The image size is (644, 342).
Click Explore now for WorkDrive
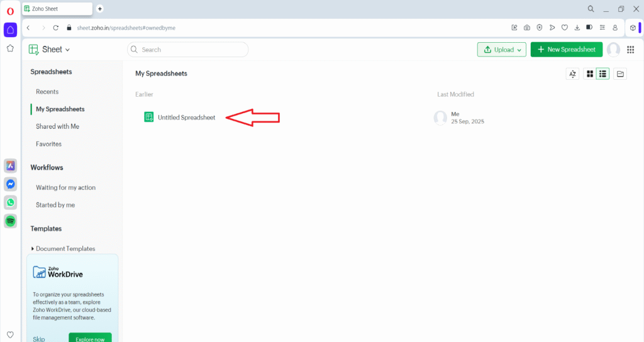(x=90, y=338)
